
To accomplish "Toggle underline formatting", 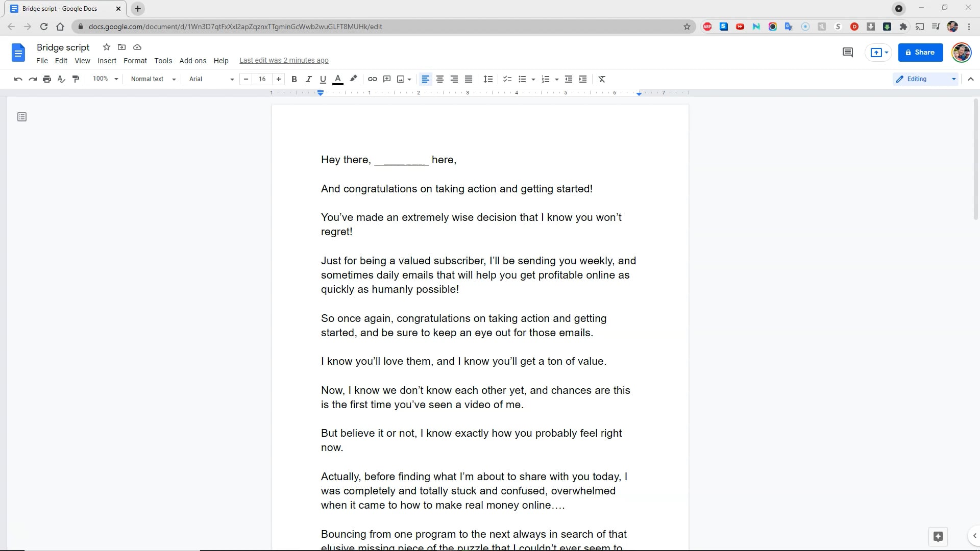I will [323, 79].
